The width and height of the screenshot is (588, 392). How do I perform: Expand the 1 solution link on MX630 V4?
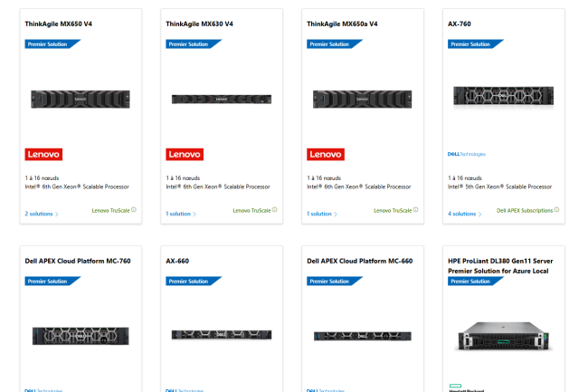(181, 215)
